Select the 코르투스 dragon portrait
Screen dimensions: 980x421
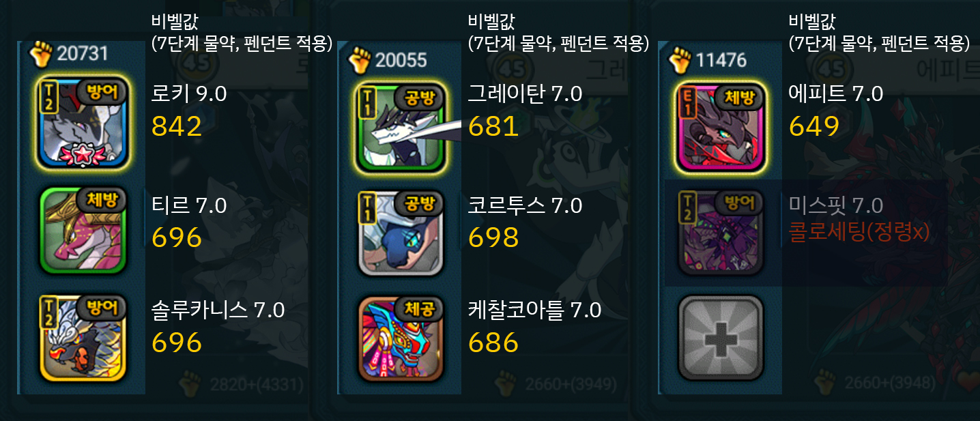pyautogui.click(x=401, y=232)
